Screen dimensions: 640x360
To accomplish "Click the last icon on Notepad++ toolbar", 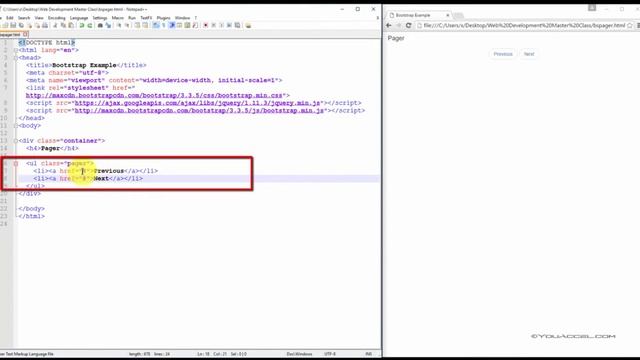I will [248, 25].
